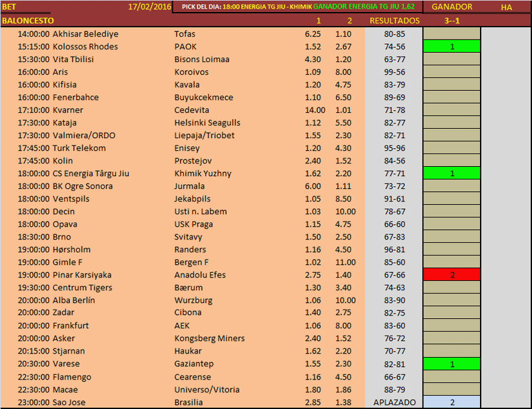This screenshot has width=532, height=409.
Task: Click the Khimik Yuzhny cell
Action: click(x=203, y=173)
